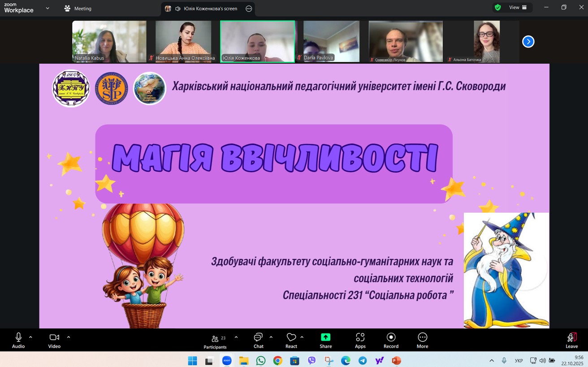Click the encryption shield icon

point(497,8)
